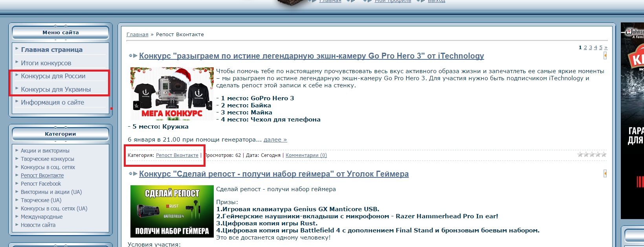Open Репост Вконтакте in the categories list
This screenshot has height=247, width=644.
click(x=42, y=175)
